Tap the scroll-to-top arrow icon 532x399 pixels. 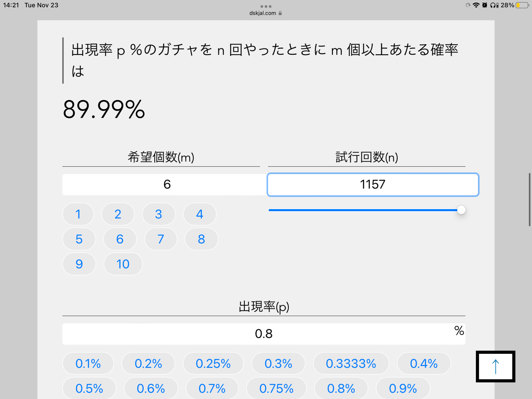coord(495,367)
